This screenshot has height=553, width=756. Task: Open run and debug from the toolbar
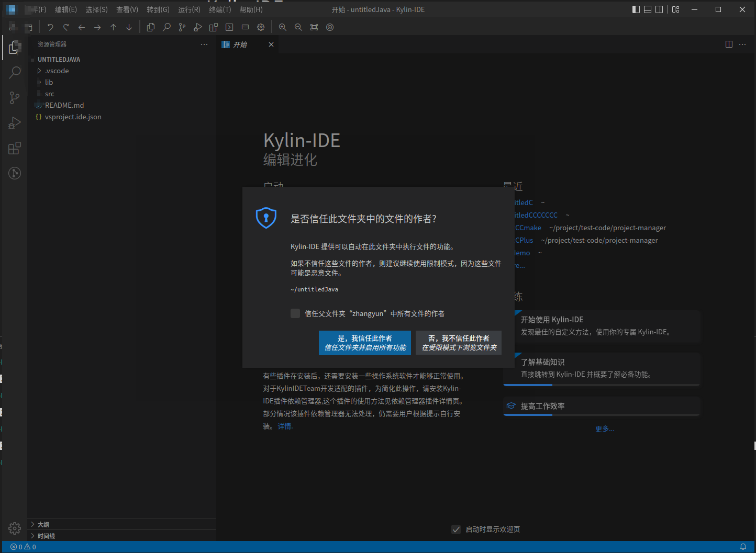point(198,27)
